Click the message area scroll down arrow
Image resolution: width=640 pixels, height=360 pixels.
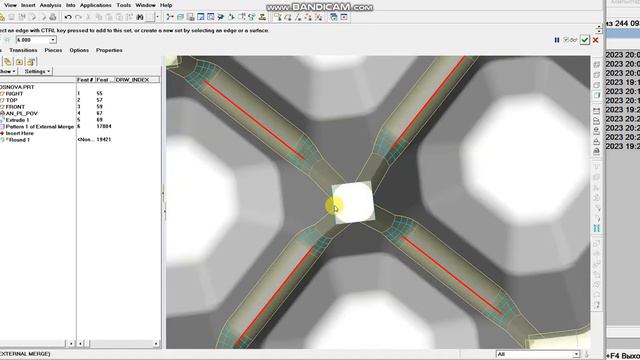pyautogui.click(x=599, y=31)
